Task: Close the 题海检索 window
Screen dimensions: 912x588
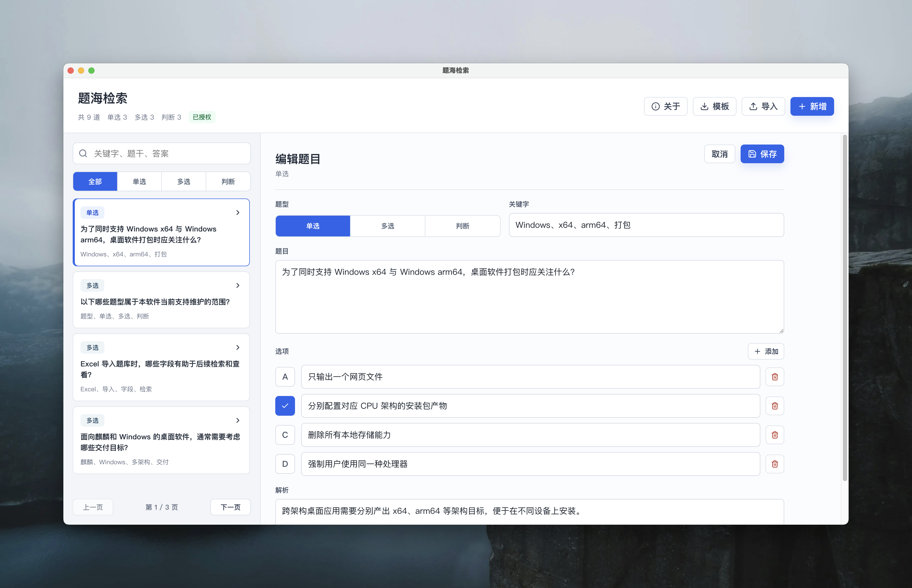Action: point(71,71)
